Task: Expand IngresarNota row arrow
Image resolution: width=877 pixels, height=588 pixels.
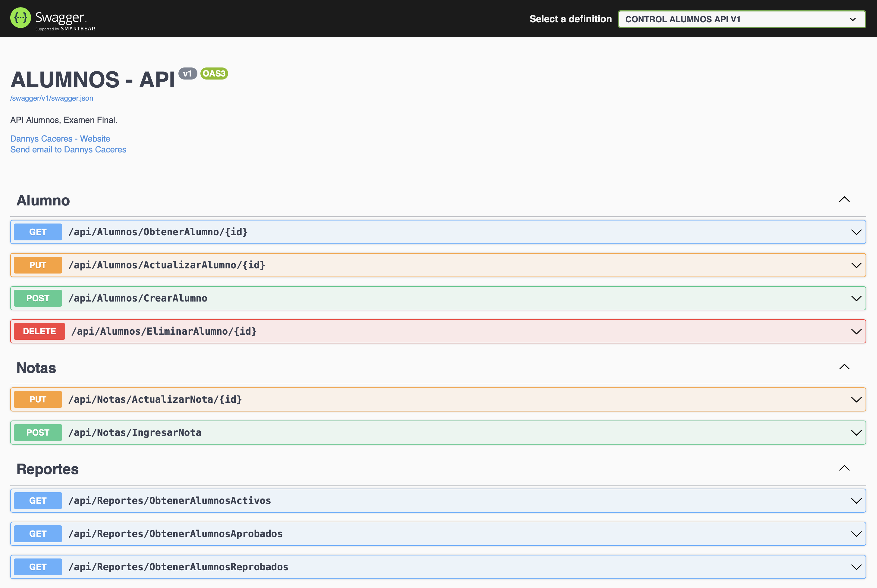Action: pos(856,433)
